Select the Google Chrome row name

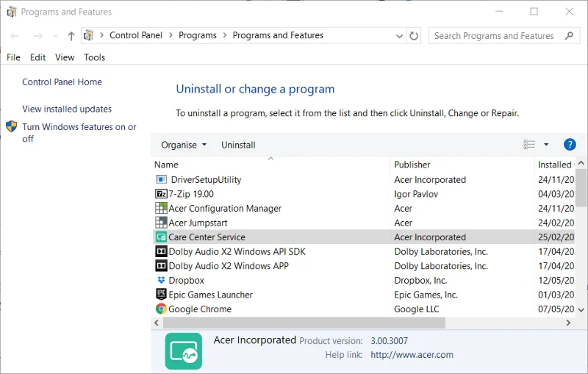pos(200,309)
